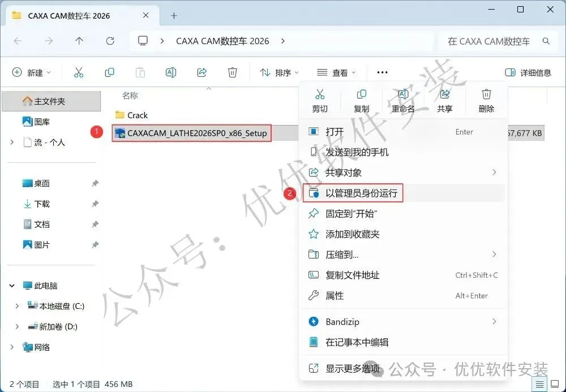Click the Share icon in toolbar

[202, 72]
